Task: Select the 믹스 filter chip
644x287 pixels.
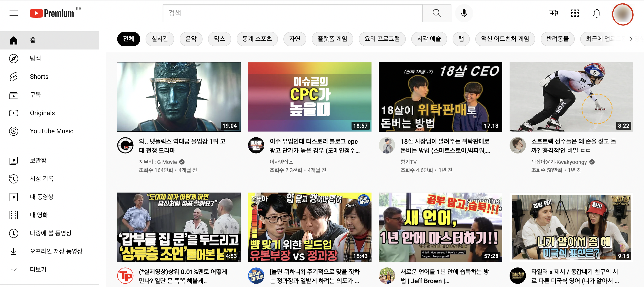Action: [220, 39]
